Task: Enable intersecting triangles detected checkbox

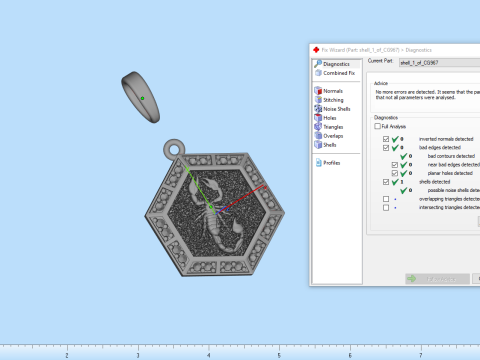Action: [x=386, y=208]
